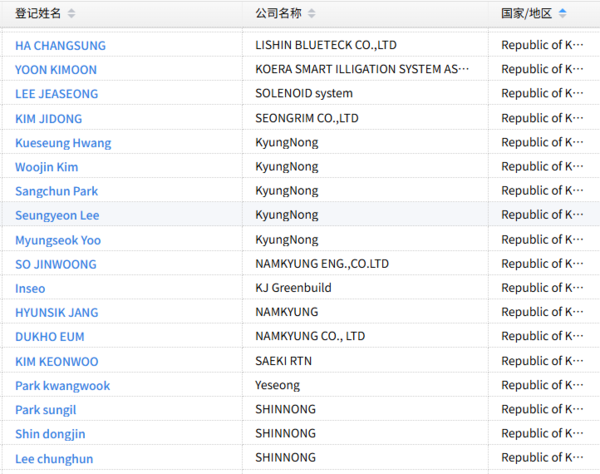Select KIM JIDONG in the list
The image size is (600, 474).
[46, 118]
